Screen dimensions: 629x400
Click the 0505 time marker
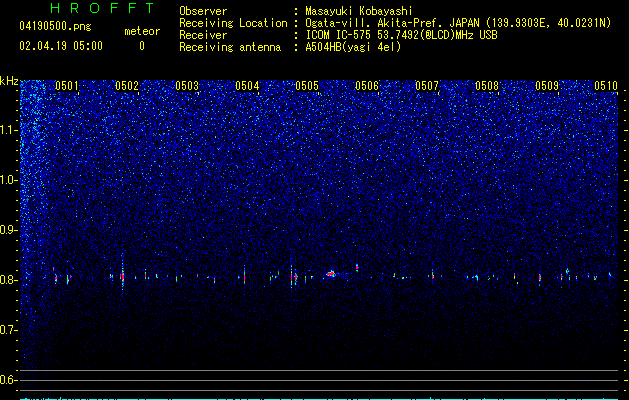(307, 86)
